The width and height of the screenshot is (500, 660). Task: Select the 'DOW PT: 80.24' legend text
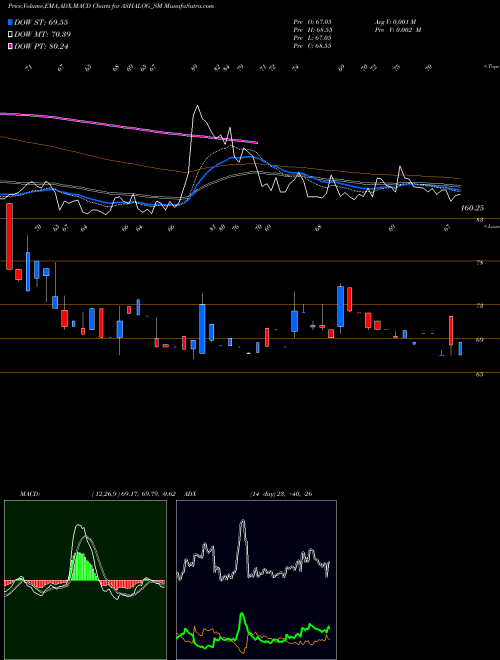pos(41,46)
